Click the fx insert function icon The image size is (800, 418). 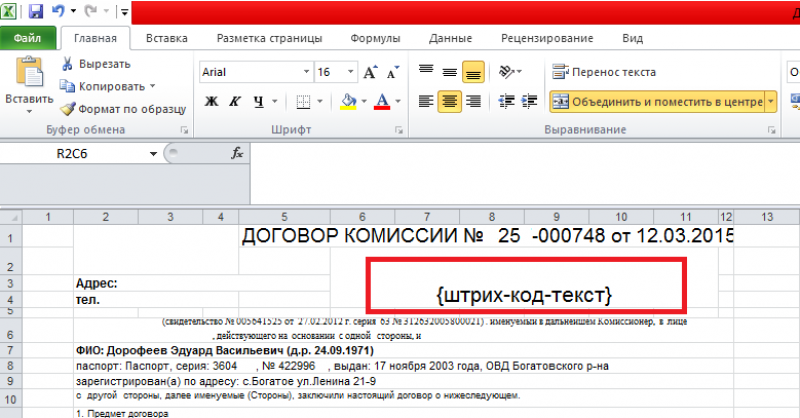[x=237, y=153]
